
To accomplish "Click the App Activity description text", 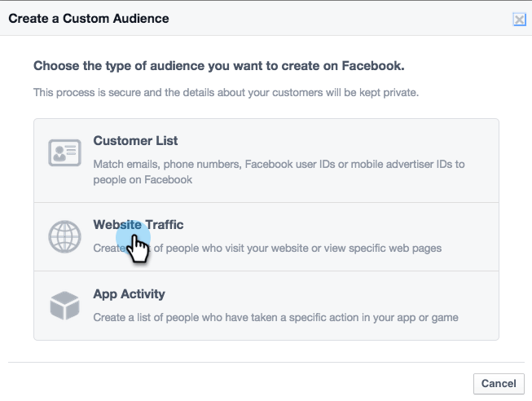I will [275, 317].
